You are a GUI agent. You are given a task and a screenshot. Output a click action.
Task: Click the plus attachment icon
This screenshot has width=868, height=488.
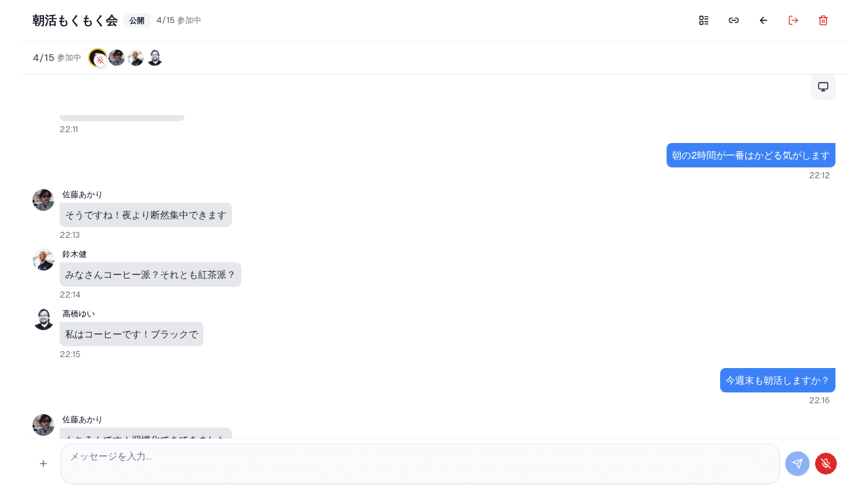43,464
